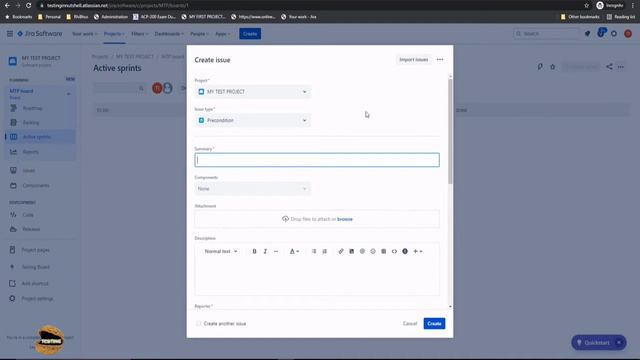Open Code in sidebar
The image size is (640, 360).
(40, 215)
